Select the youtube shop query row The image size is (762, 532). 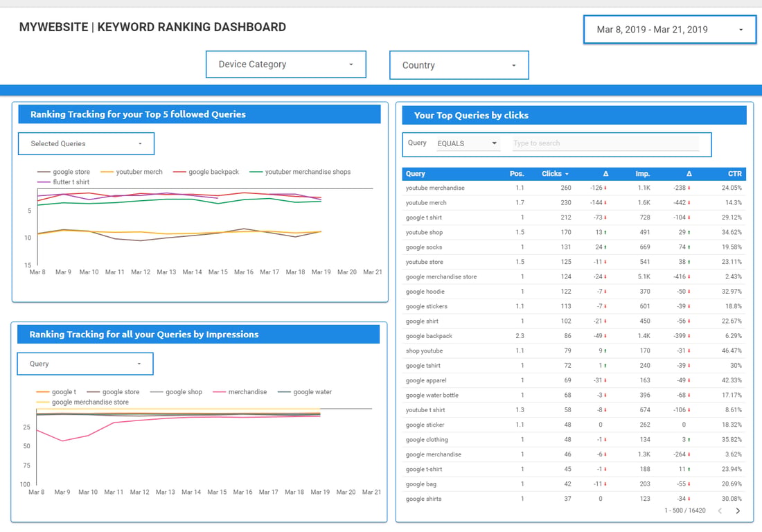pos(574,232)
